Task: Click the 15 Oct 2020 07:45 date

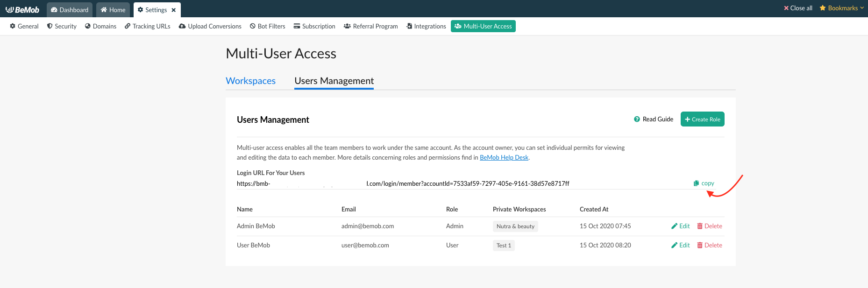Action: click(605, 226)
